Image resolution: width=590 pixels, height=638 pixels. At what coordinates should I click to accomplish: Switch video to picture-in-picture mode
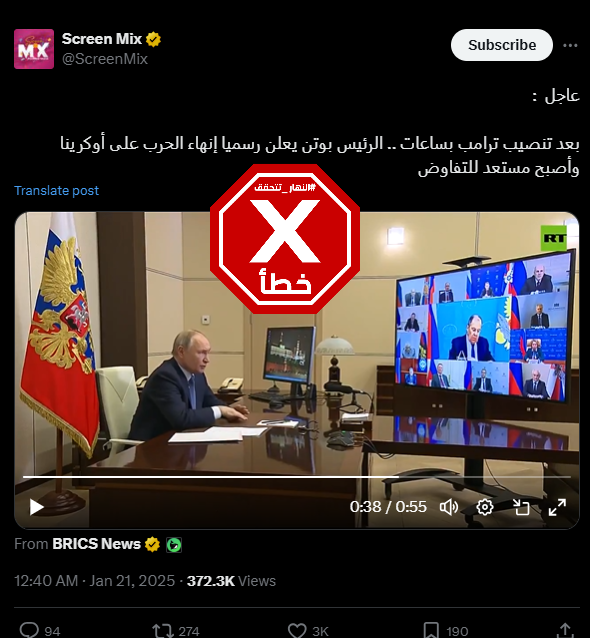pyautogui.click(x=521, y=507)
